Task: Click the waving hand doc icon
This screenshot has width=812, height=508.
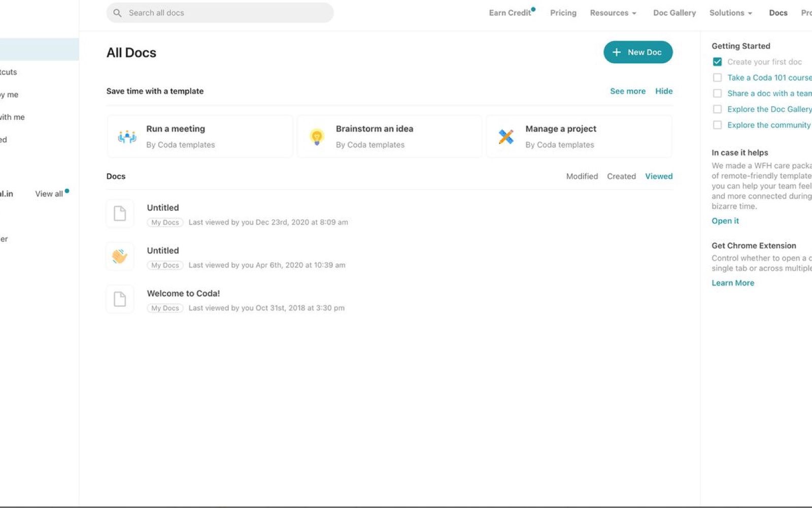Action: [120, 257]
